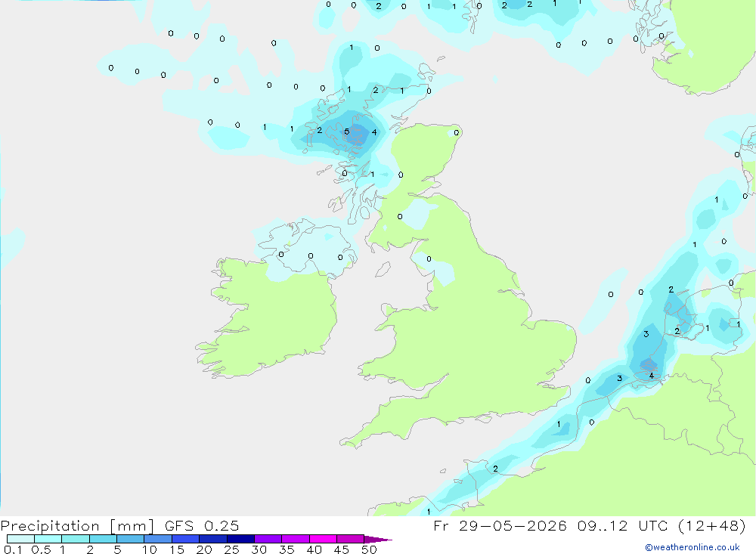756x554 pixels.
Task: Click the '09..12 UTC' time range text
Action: pos(624,525)
